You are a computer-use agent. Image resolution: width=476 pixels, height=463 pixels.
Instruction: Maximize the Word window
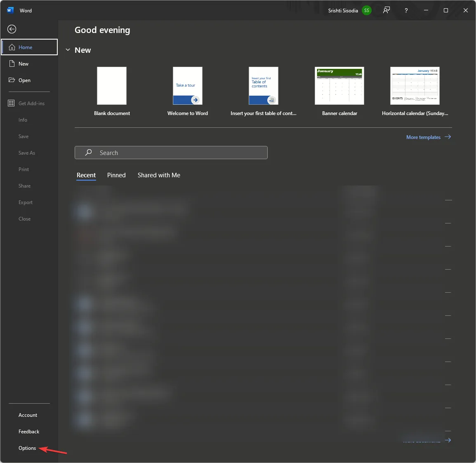[x=445, y=10]
